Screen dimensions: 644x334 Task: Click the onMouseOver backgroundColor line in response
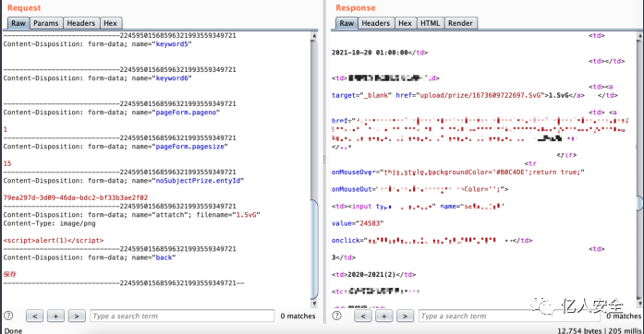458,173
